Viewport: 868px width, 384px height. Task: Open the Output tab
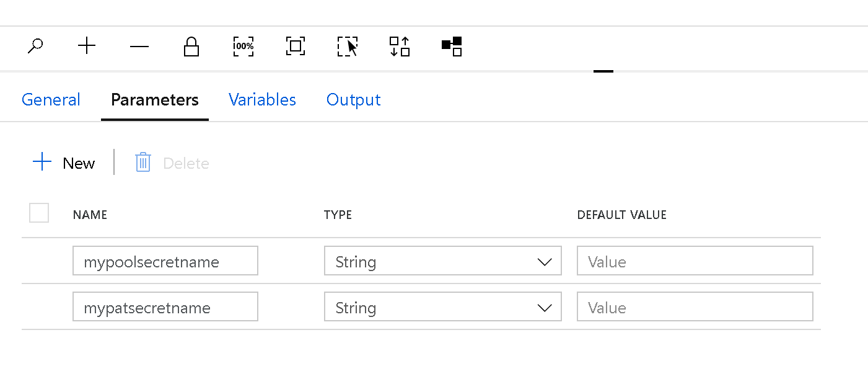pyautogui.click(x=353, y=99)
